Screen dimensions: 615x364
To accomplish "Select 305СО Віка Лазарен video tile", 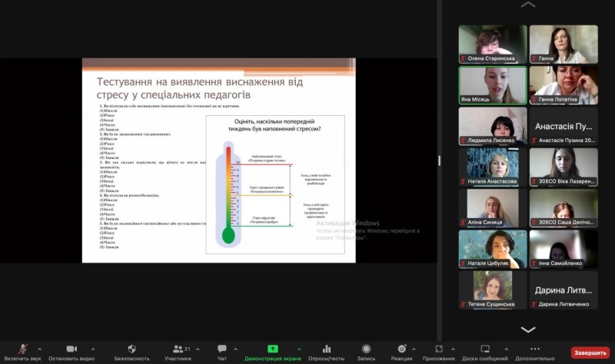I will pos(563,167).
